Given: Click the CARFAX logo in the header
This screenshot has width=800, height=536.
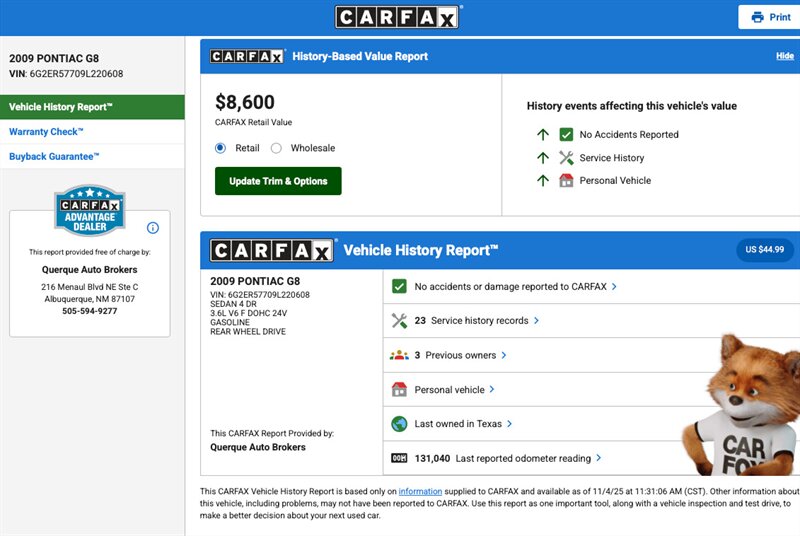Looking at the screenshot, I should (x=397, y=17).
